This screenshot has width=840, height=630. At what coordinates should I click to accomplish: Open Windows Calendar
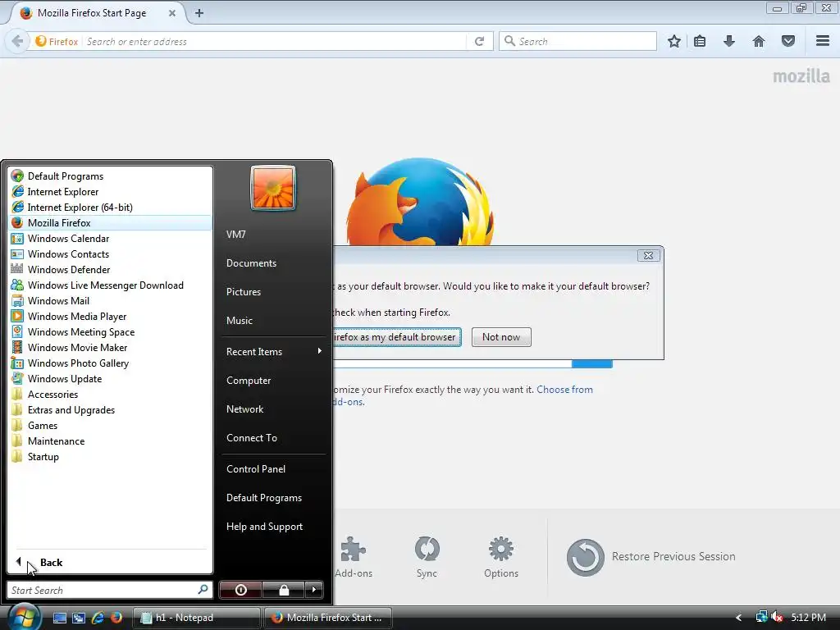[110, 239]
